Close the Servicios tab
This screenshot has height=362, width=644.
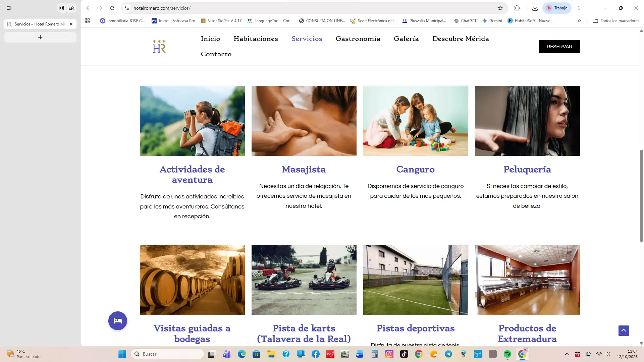pos(71,24)
